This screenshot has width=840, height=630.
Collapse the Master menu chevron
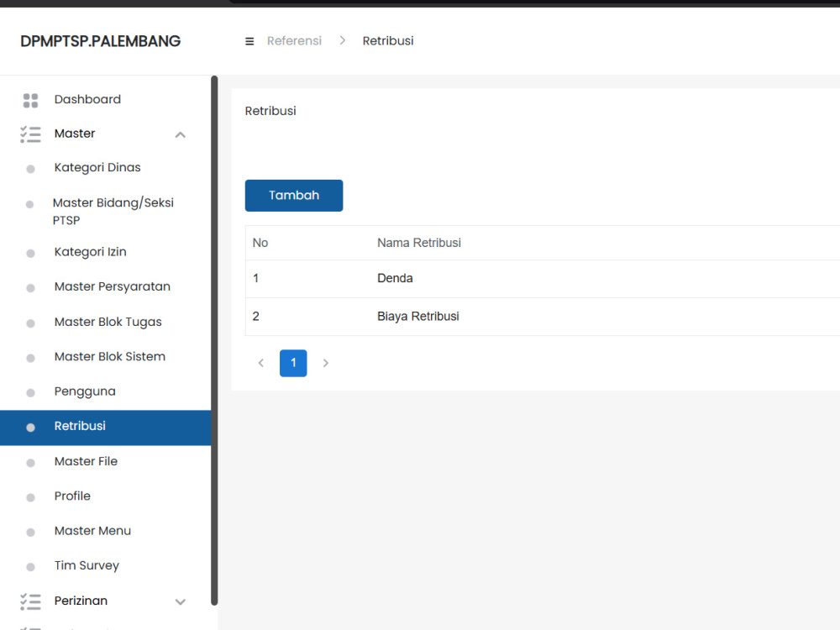[180, 135]
